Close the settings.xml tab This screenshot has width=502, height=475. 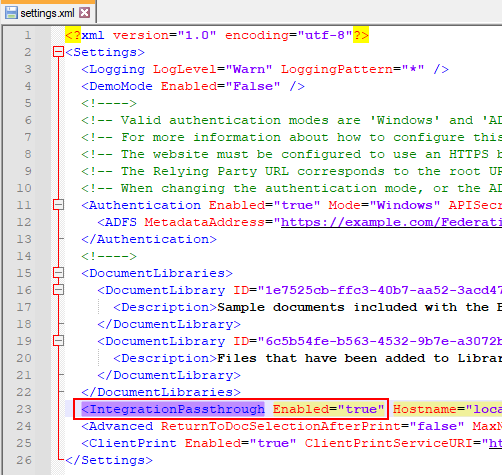pyautogui.click(x=84, y=13)
